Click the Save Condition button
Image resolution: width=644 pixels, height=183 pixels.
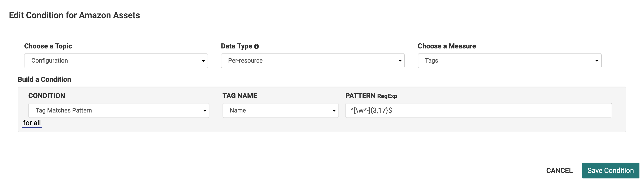point(610,171)
